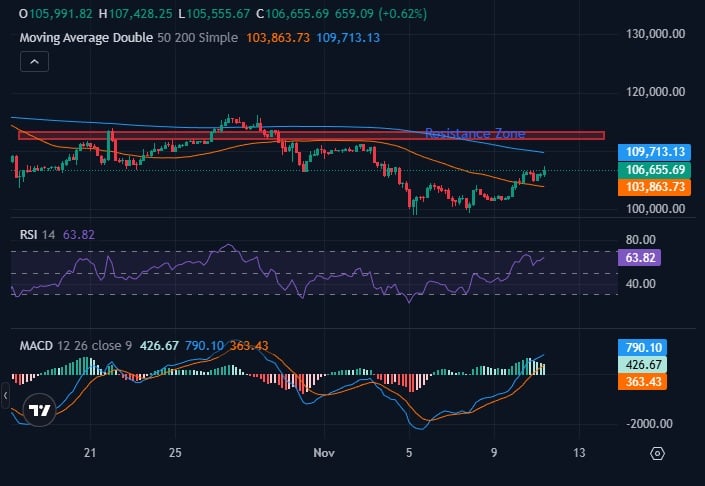Open chart settings hexagon icon at bottom right
The image size is (705, 486).
tap(656, 453)
